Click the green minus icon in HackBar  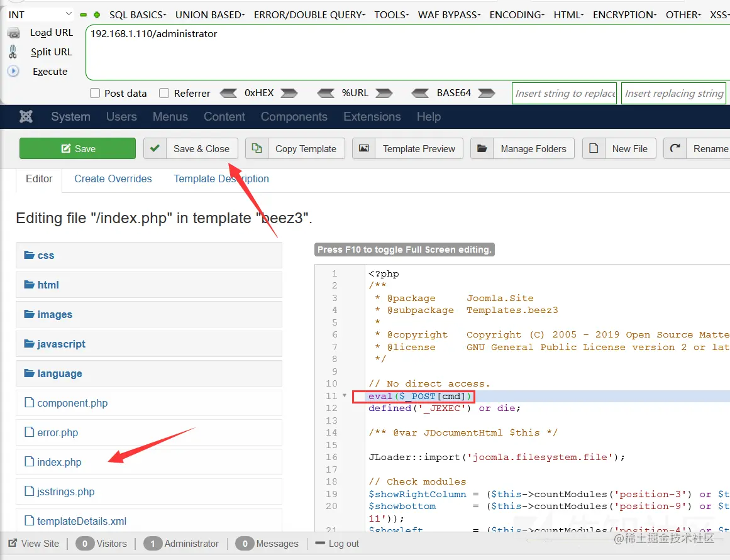[x=84, y=15]
